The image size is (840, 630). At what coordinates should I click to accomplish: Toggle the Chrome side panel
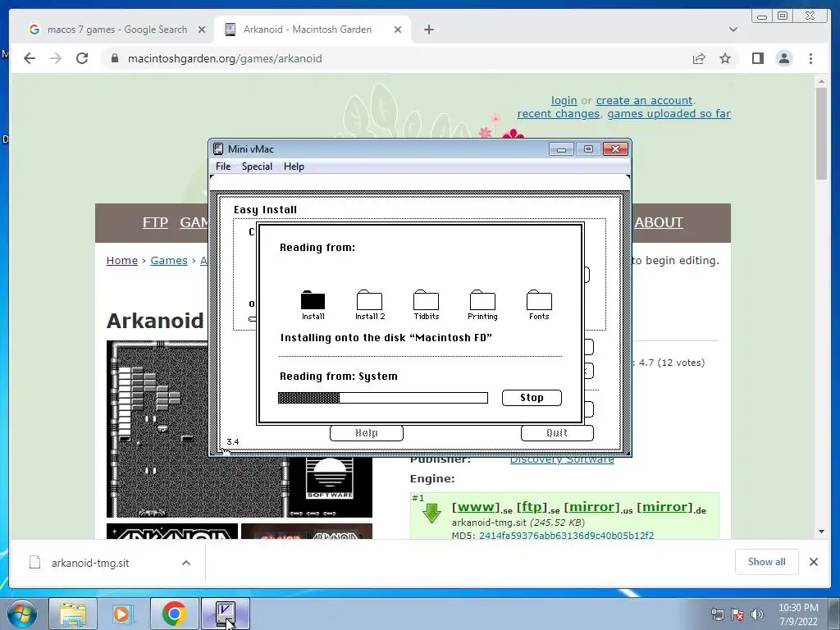pyautogui.click(x=757, y=58)
